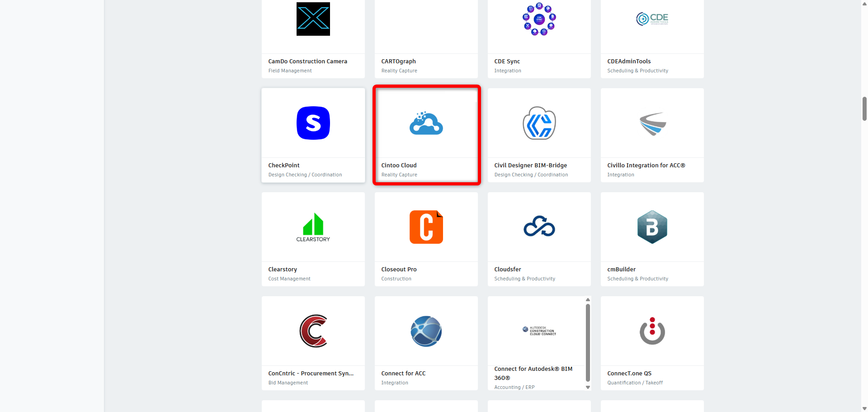Click the Field Management category under CamDo
868x412 pixels.
point(290,71)
